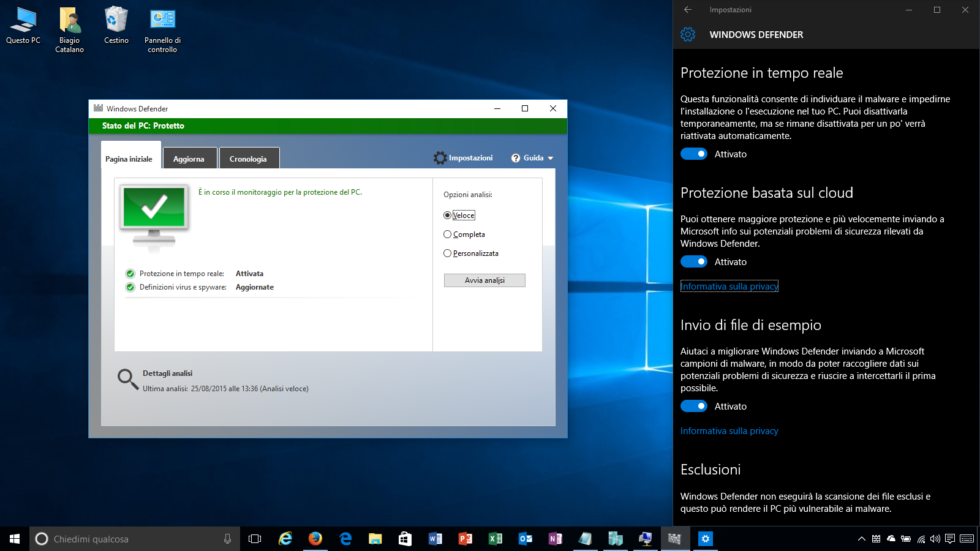Click the Settings gear next to WINDOWS DEFENDER header
The height and width of the screenshot is (551, 980).
coord(688,34)
